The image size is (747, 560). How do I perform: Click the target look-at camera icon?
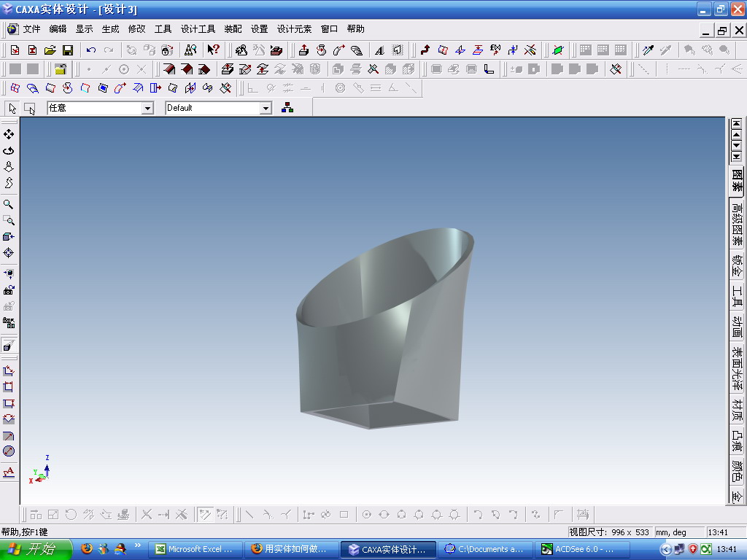point(9,253)
